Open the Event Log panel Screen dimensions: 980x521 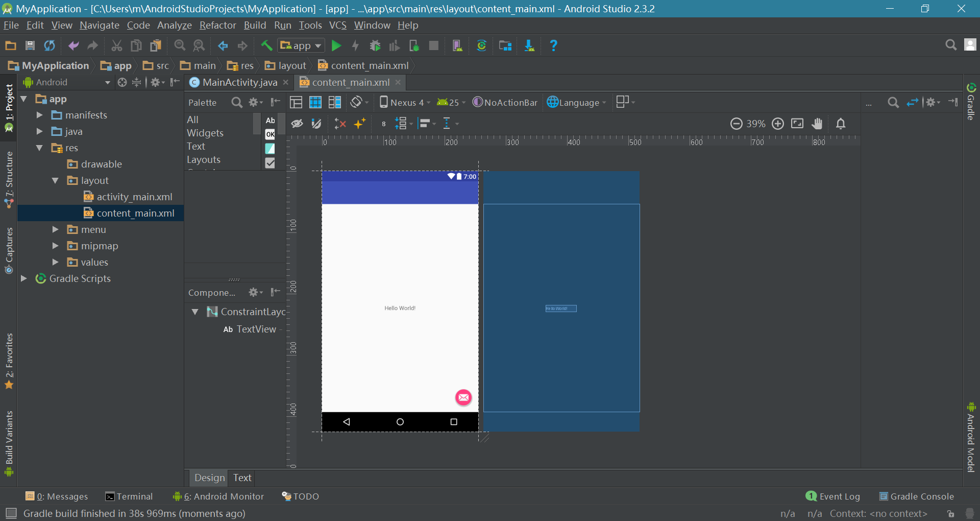[833, 496]
